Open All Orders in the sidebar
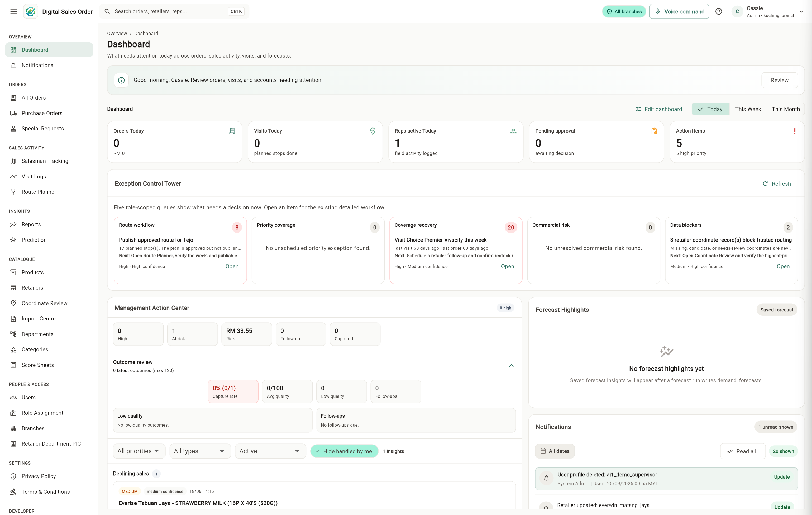The height and width of the screenshot is (515, 812). coord(49,97)
